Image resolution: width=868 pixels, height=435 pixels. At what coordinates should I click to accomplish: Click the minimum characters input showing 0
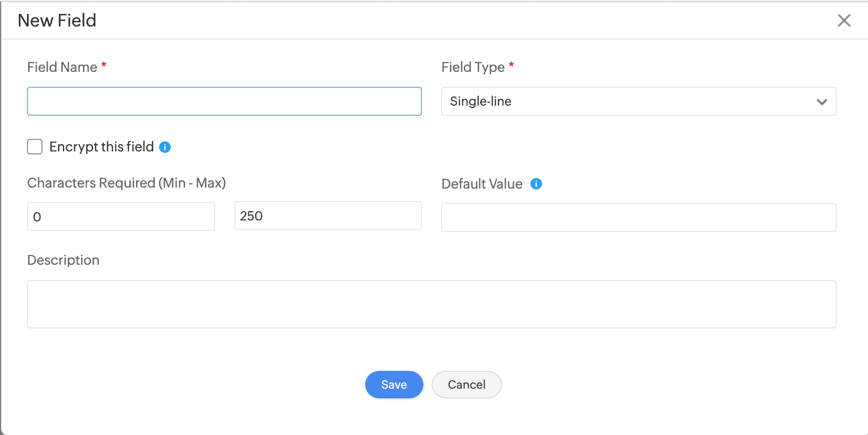121,217
